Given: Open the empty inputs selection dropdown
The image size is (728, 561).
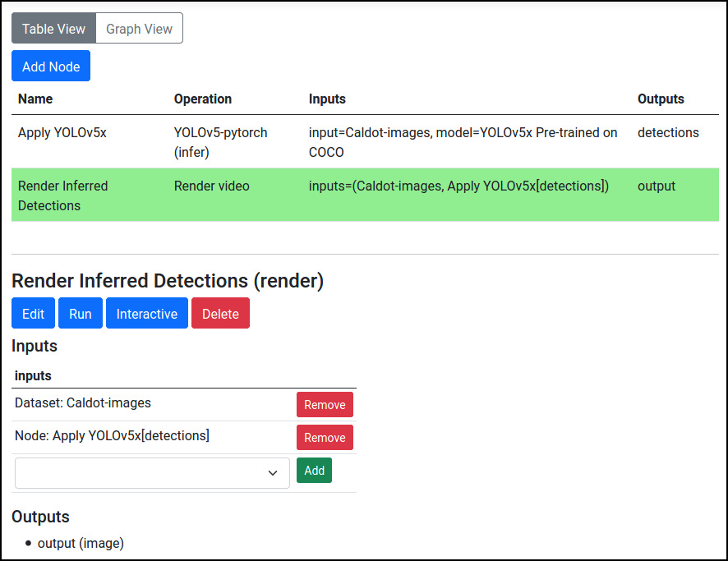Looking at the screenshot, I should tap(152, 473).
